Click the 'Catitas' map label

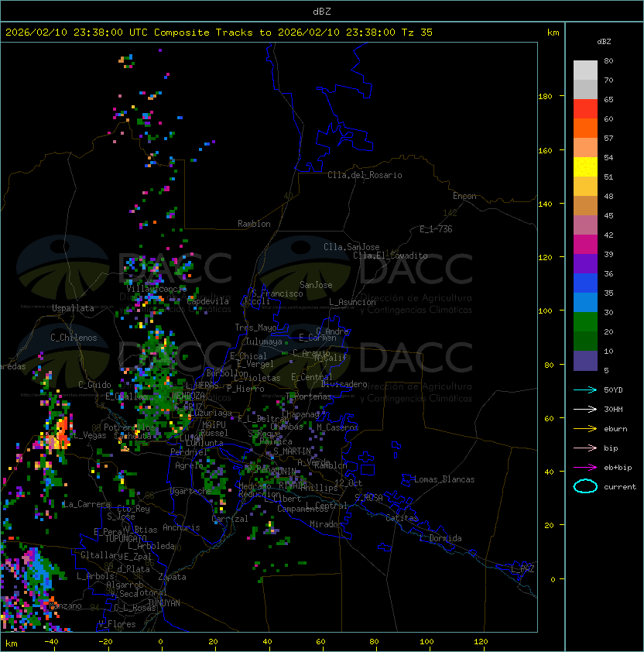402,518
